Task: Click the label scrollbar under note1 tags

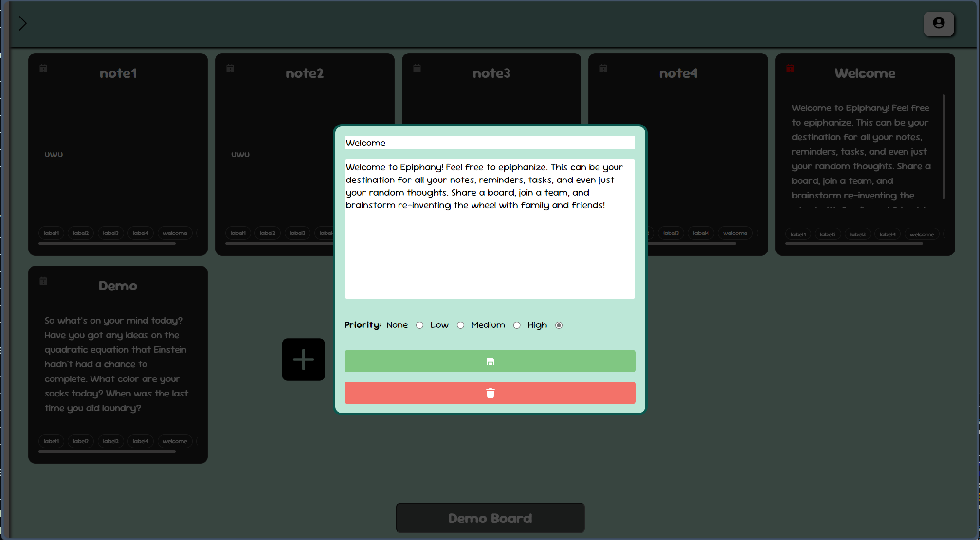Action: 107,243
